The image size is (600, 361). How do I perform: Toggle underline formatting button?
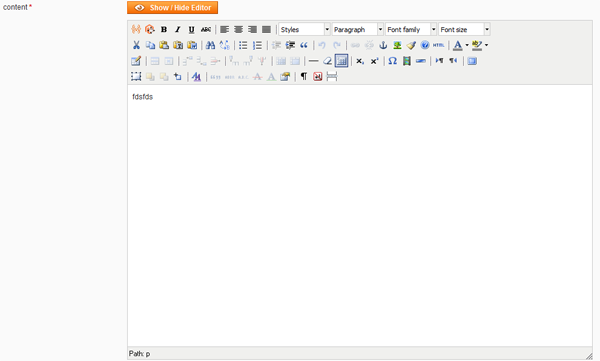coord(191,29)
